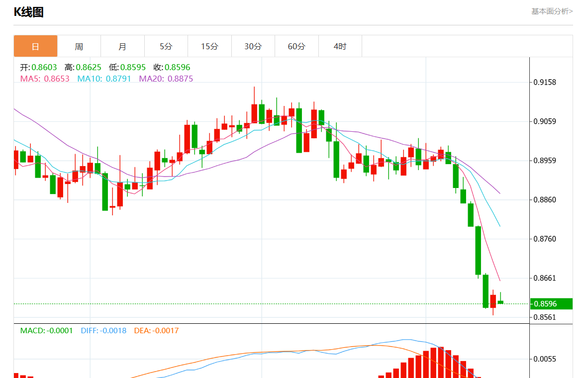Screen dimensions: 588x378
Task: Click the 0.8661 price axis label
Action: click(545, 278)
